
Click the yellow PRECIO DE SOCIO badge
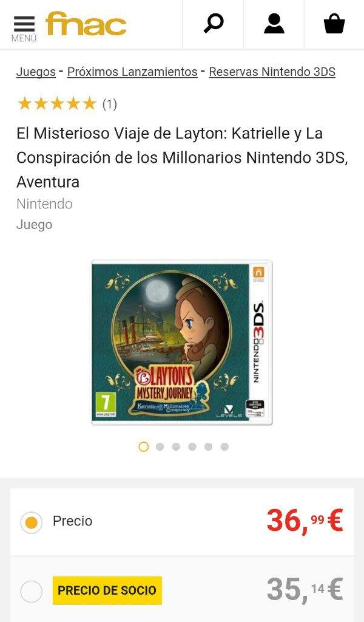point(107,590)
